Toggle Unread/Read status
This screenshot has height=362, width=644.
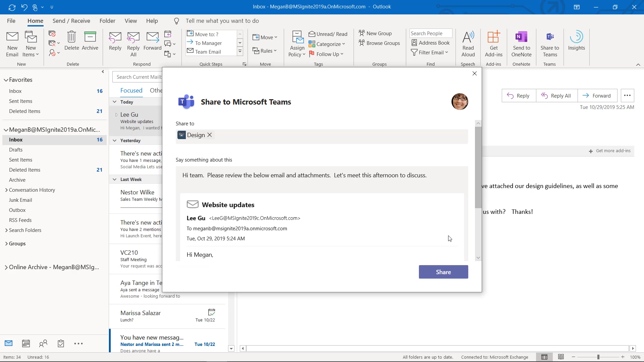pos(328,34)
